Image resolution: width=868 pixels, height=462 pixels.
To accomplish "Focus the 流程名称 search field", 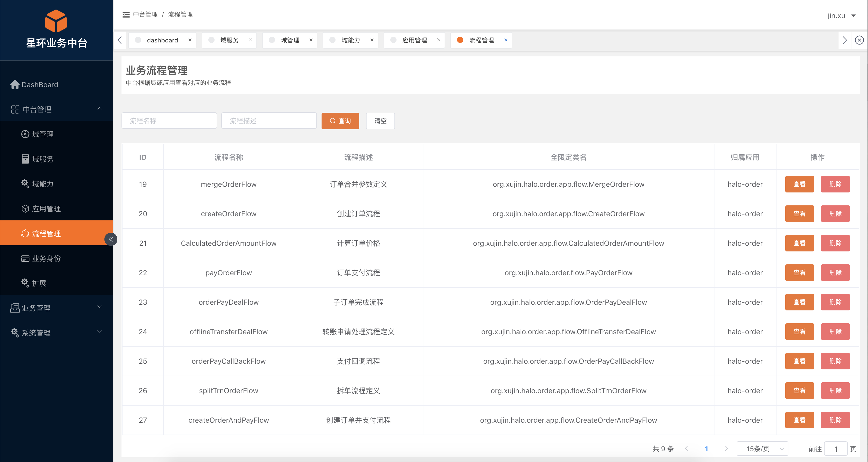I will [x=169, y=121].
